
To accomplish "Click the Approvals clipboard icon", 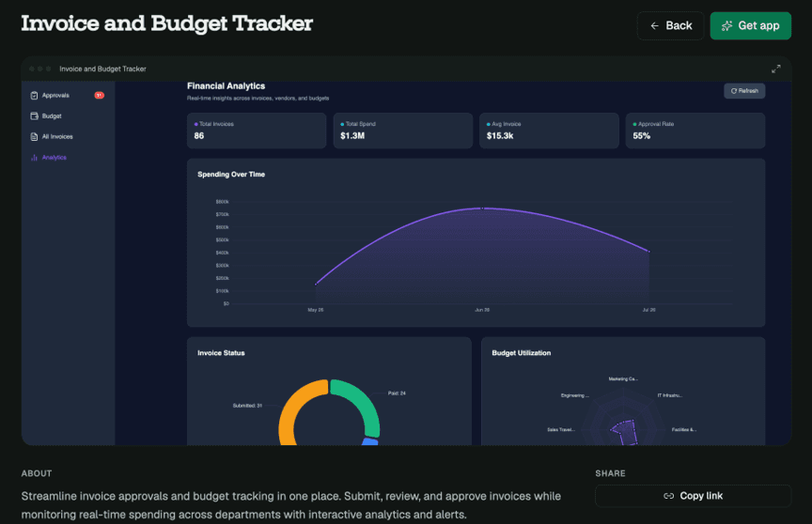I will click(34, 95).
